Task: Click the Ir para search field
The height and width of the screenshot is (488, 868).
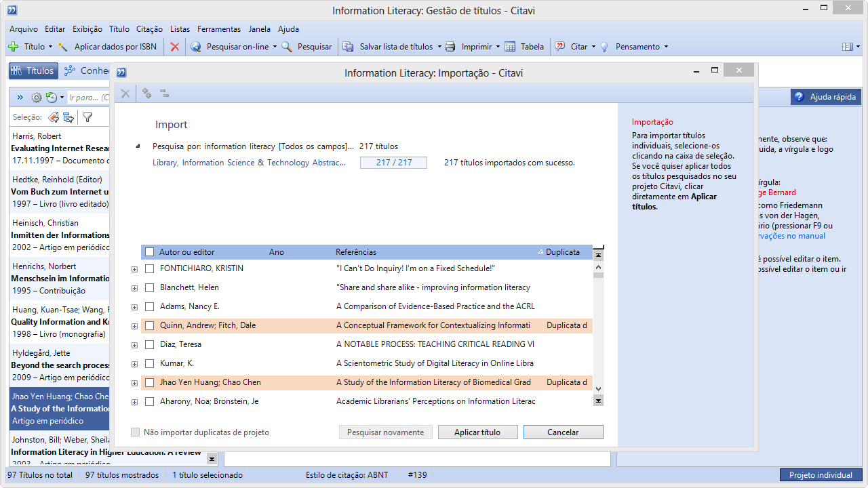Action: (88, 98)
